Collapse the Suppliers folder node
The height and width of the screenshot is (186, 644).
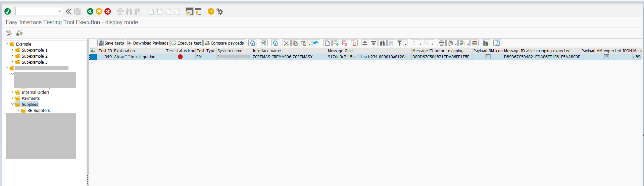pyautogui.click(x=12, y=104)
